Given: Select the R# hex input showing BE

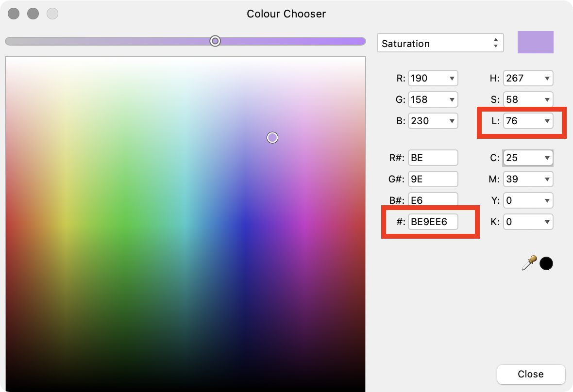Looking at the screenshot, I should coord(433,158).
